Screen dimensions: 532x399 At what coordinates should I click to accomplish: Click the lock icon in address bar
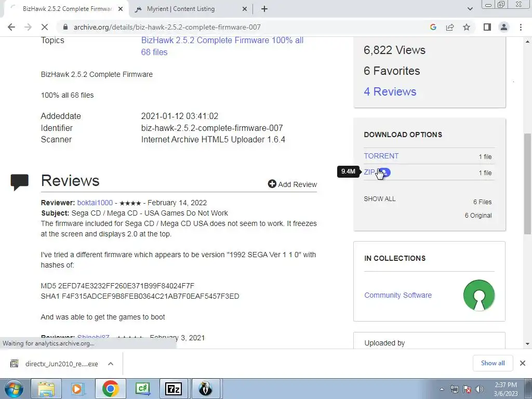click(65, 27)
